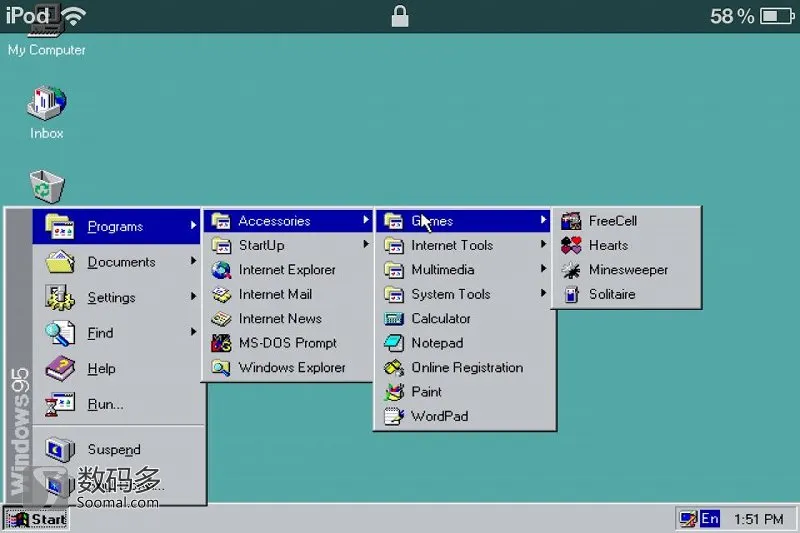Image resolution: width=800 pixels, height=533 pixels.
Task: Click the Help book icon
Action: coord(60,369)
